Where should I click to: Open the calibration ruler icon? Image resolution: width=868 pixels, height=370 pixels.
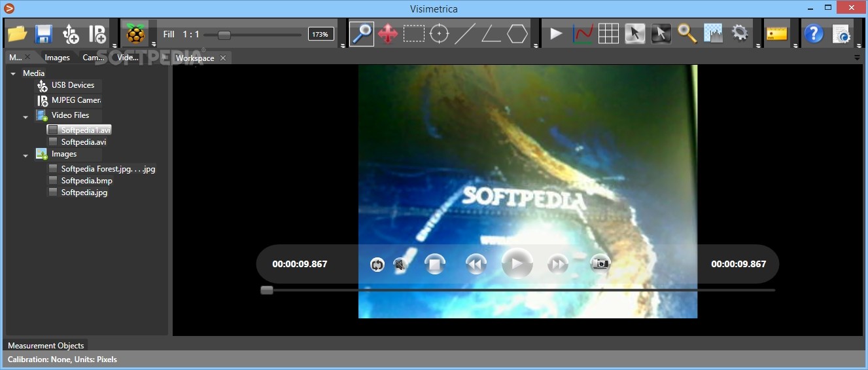click(x=776, y=33)
